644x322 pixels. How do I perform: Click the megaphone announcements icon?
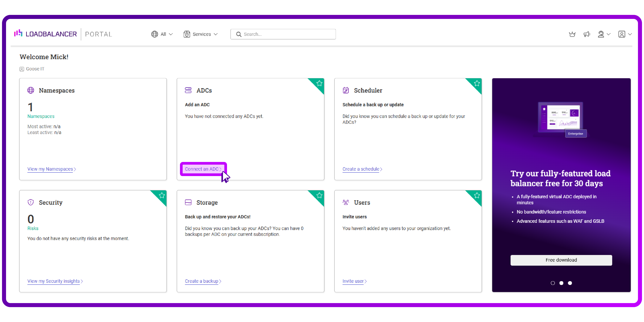(x=587, y=34)
